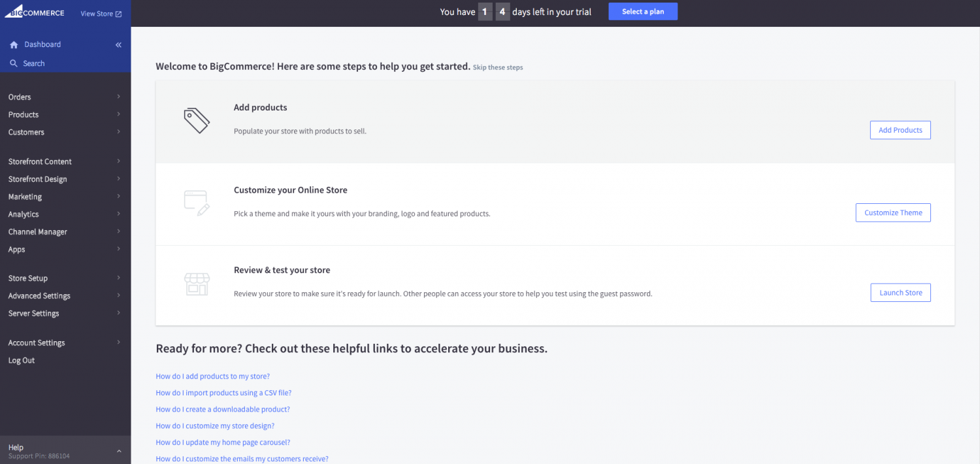Open the Dashboard via the home icon
Viewport: 980px width, 464px height.
pos(13,44)
